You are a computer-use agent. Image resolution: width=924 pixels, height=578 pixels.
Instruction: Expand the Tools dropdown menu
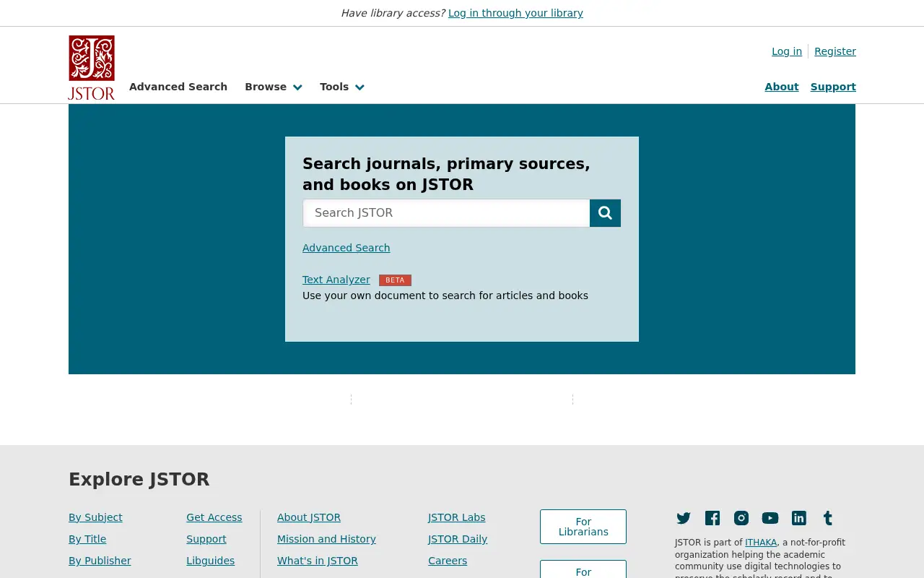click(341, 87)
